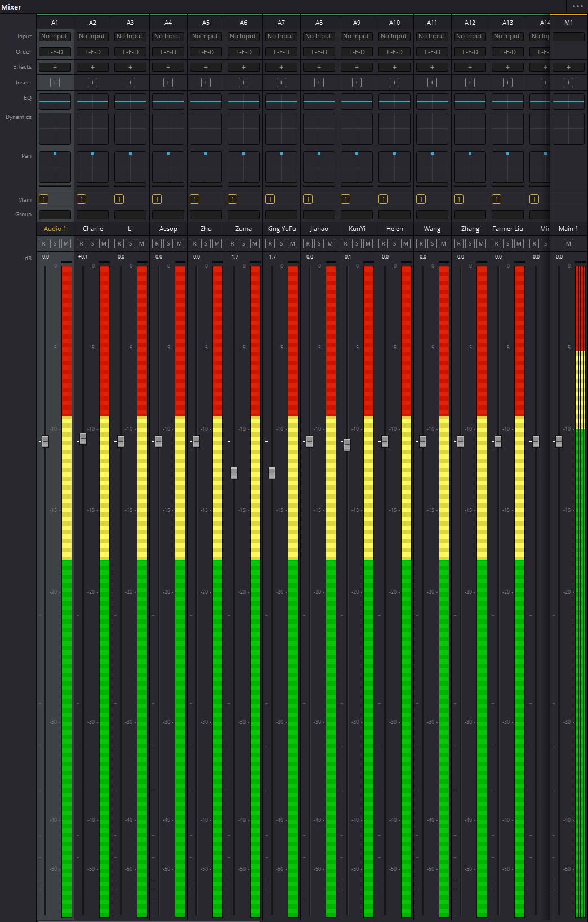Open Dynamics display for track A7
The width and height of the screenshot is (588, 922).
pyautogui.click(x=281, y=129)
